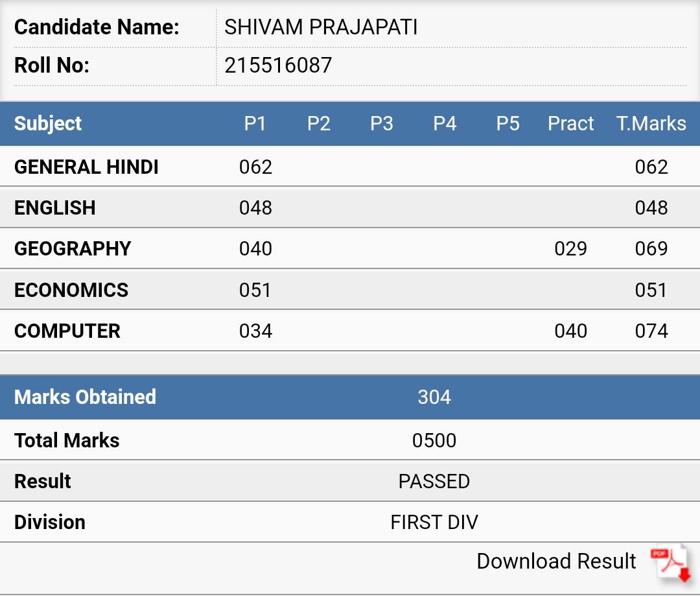Click the PASSED result value

(x=434, y=482)
